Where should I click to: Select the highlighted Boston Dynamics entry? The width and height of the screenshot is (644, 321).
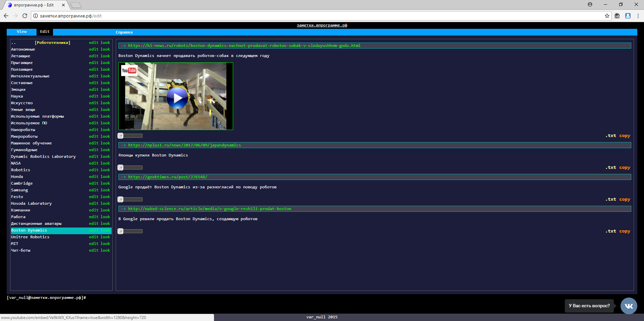pos(29,230)
